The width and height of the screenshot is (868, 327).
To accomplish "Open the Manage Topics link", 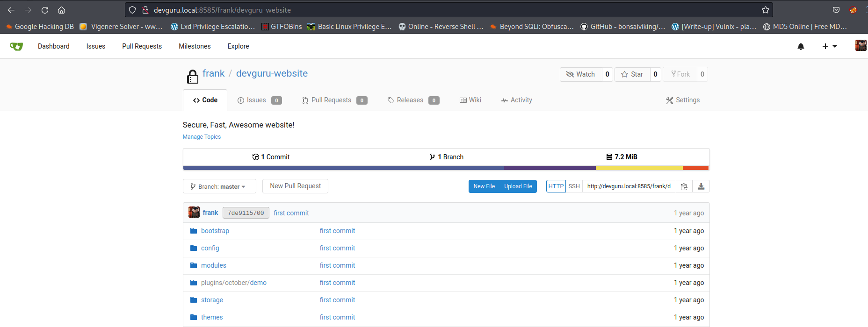I will [x=202, y=137].
